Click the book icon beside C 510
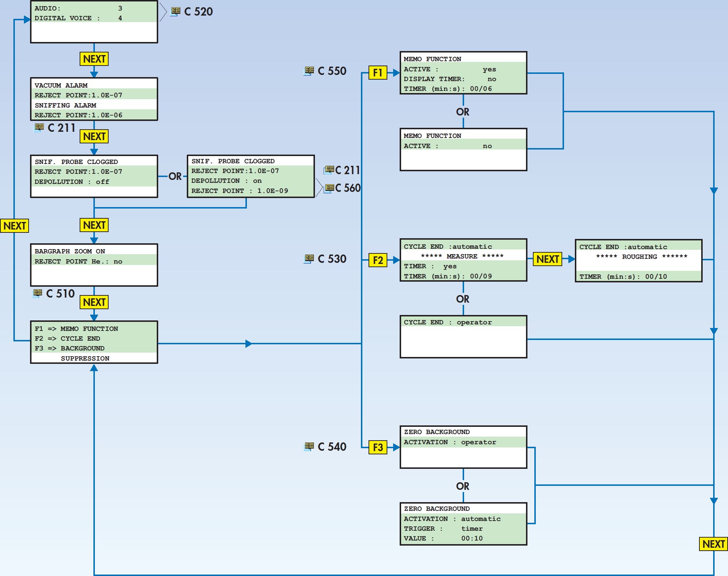 coord(37,293)
